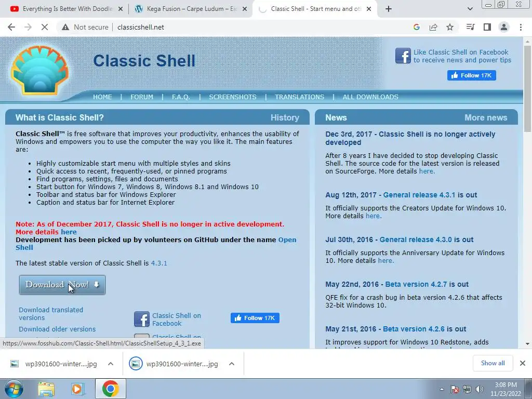
Task: Click the browser back arrow
Action: (11, 27)
